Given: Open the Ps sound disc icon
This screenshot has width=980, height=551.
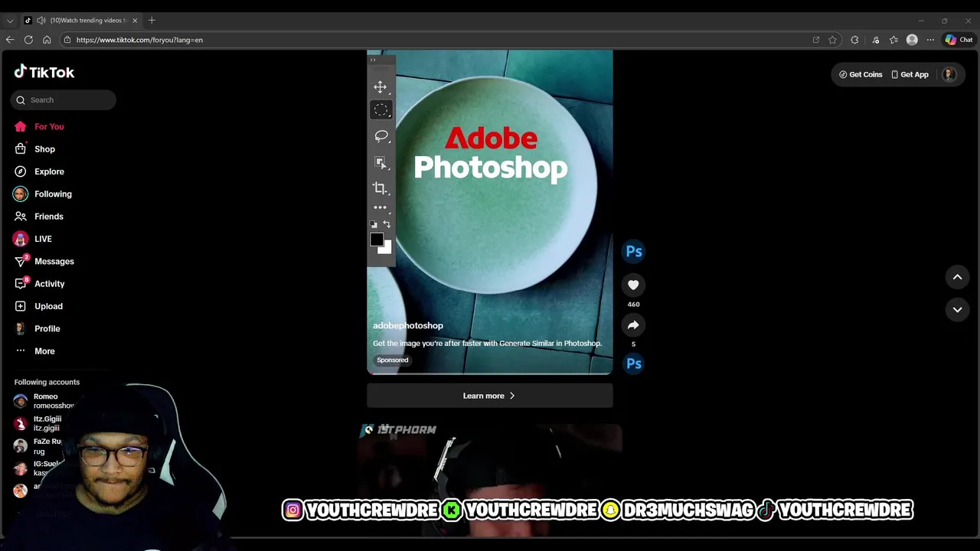Looking at the screenshot, I should [634, 364].
